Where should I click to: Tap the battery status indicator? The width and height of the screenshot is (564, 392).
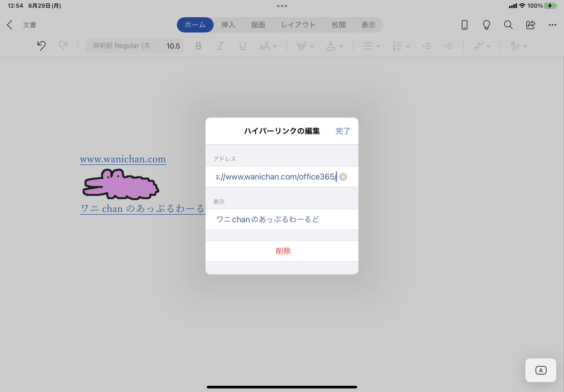tap(550, 6)
